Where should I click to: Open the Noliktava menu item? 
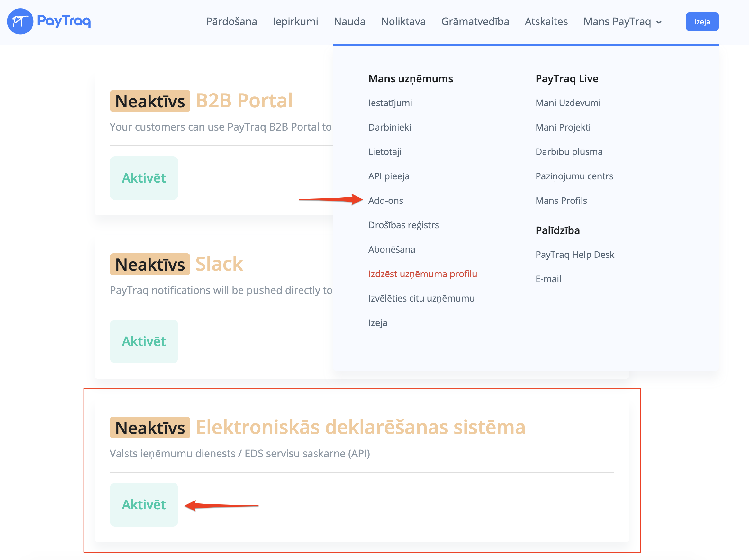(x=403, y=21)
